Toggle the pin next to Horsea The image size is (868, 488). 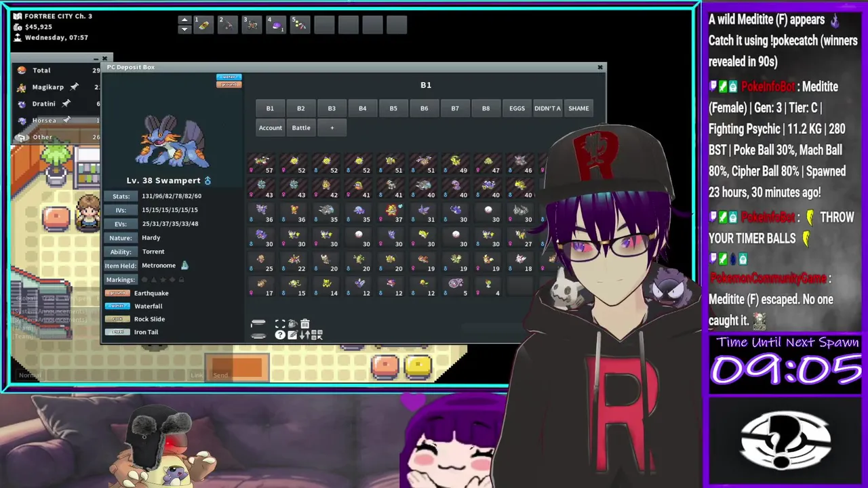[x=66, y=120]
